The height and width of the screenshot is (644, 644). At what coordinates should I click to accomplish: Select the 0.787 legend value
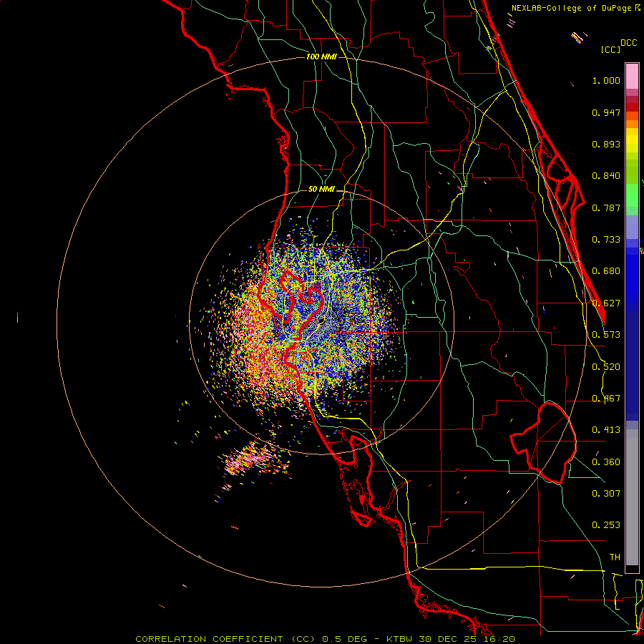[x=606, y=208]
